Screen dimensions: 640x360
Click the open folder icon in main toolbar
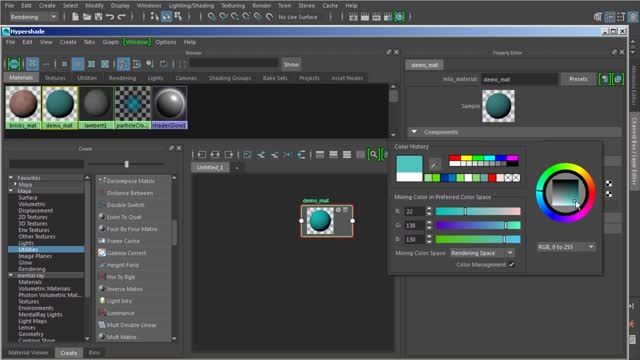[x=87, y=17]
